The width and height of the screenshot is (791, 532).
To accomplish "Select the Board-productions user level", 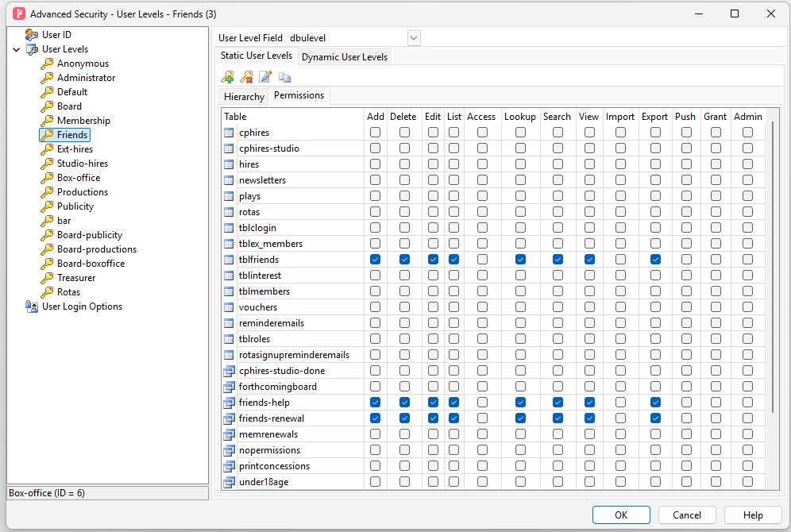I will (97, 249).
